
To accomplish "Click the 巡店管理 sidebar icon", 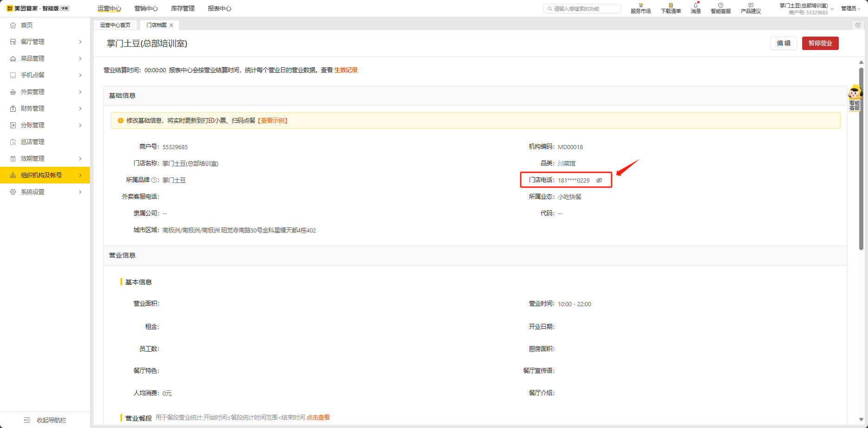I will (x=13, y=142).
